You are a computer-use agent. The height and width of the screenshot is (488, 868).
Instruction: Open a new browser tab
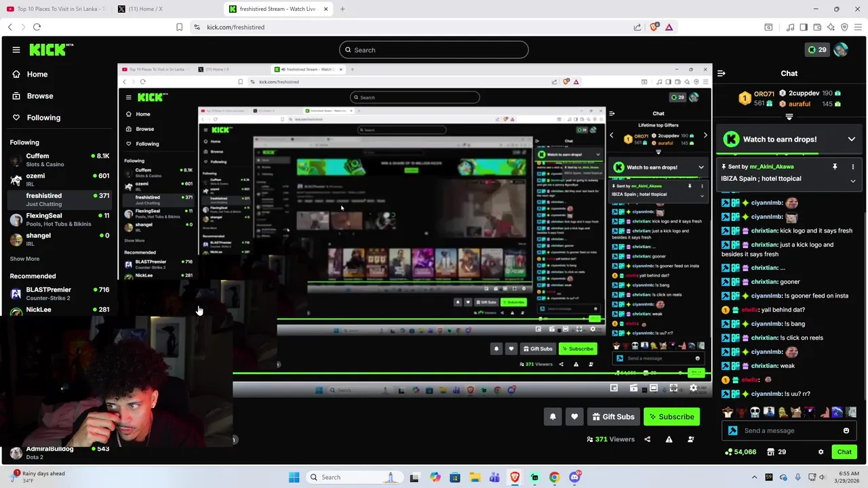[x=342, y=9]
